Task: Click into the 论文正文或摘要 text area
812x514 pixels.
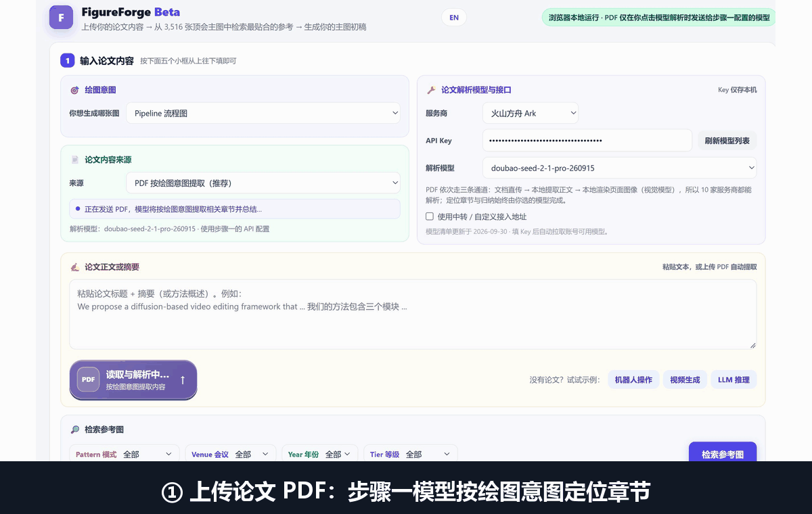Action: [413, 314]
